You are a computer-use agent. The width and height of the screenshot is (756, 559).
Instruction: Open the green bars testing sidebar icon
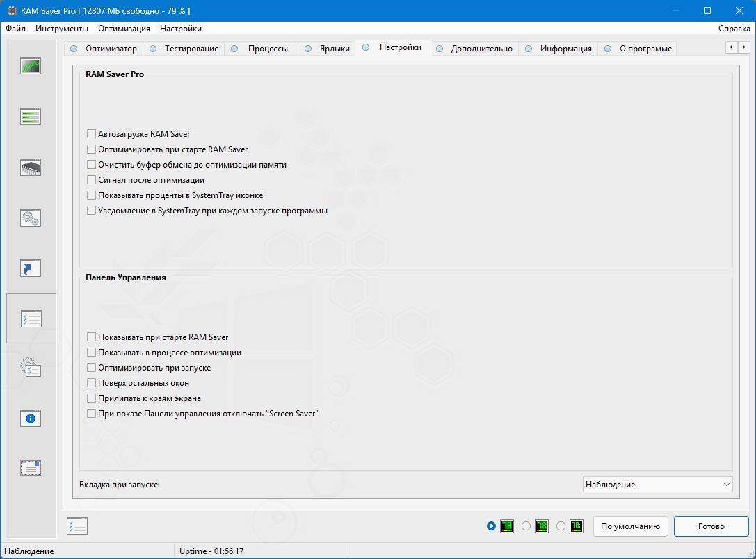31,116
